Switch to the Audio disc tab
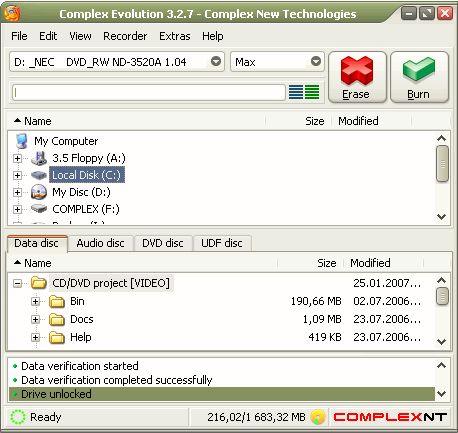The width and height of the screenshot is (458, 433). coord(100,243)
